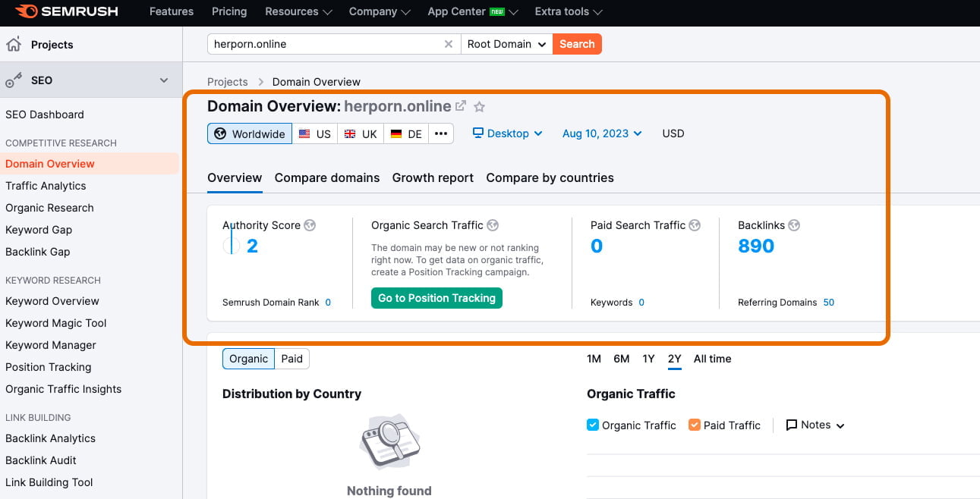Open Keyword Overview in sidebar
Screen dimensions: 980x499
tap(52, 301)
